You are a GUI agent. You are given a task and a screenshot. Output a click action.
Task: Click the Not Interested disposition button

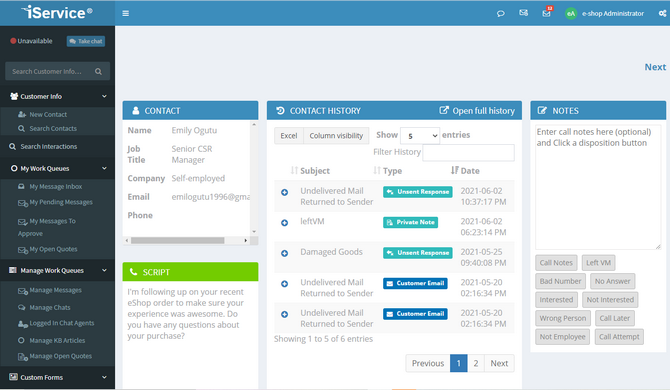(x=610, y=300)
